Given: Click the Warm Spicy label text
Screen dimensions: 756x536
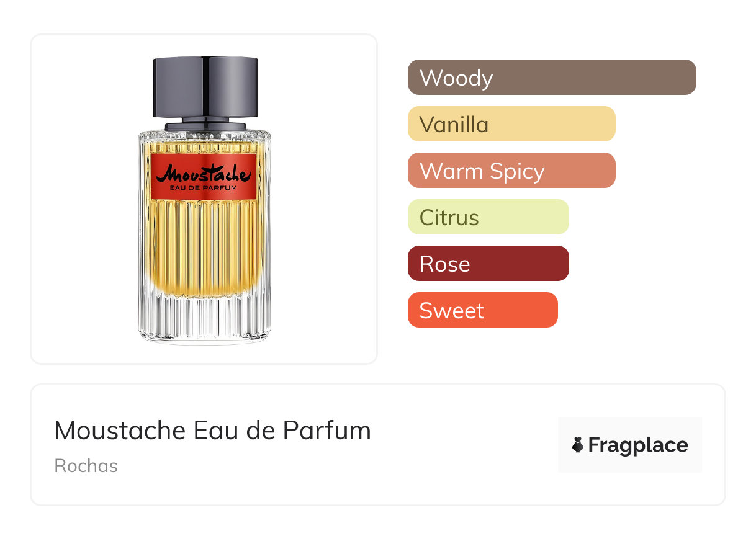Looking at the screenshot, I should coord(482,172).
